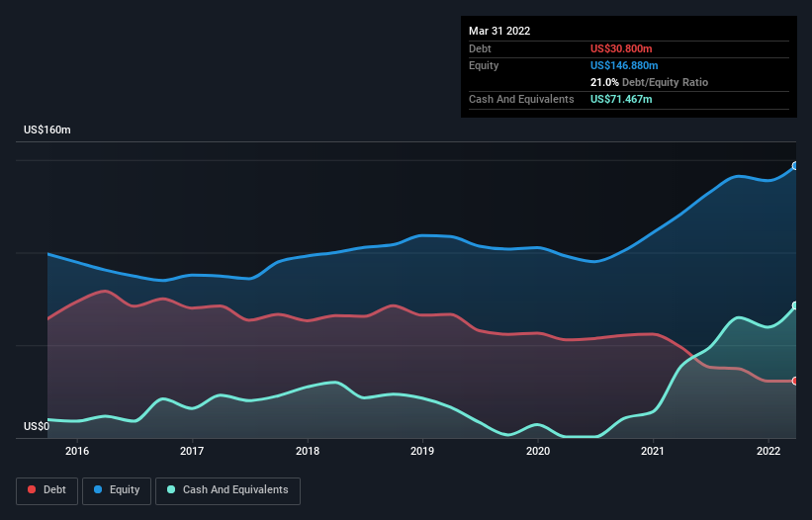Click the US$71.467m cash value
The height and width of the screenshot is (520, 812).
point(621,99)
